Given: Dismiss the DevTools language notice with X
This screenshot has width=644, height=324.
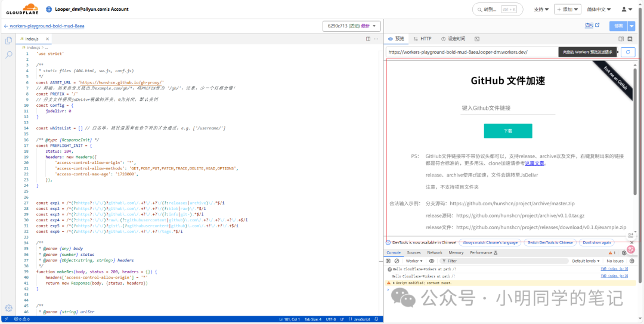Looking at the screenshot, I should coord(632,242).
